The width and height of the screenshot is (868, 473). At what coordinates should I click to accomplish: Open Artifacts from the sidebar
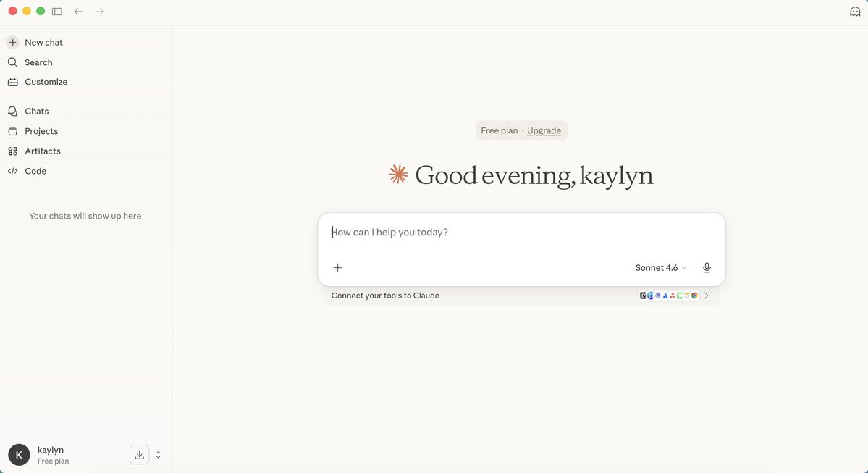[x=43, y=151]
